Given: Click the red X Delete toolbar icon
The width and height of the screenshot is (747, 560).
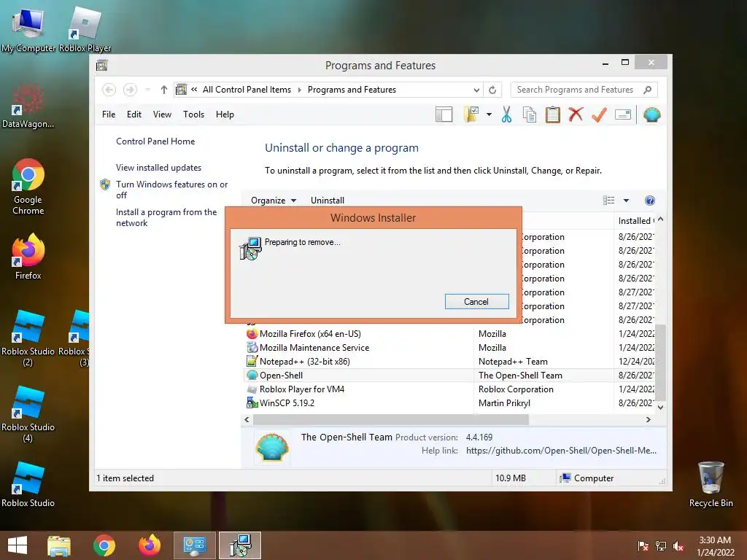Looking at the screenshot, I should (576, 114).
